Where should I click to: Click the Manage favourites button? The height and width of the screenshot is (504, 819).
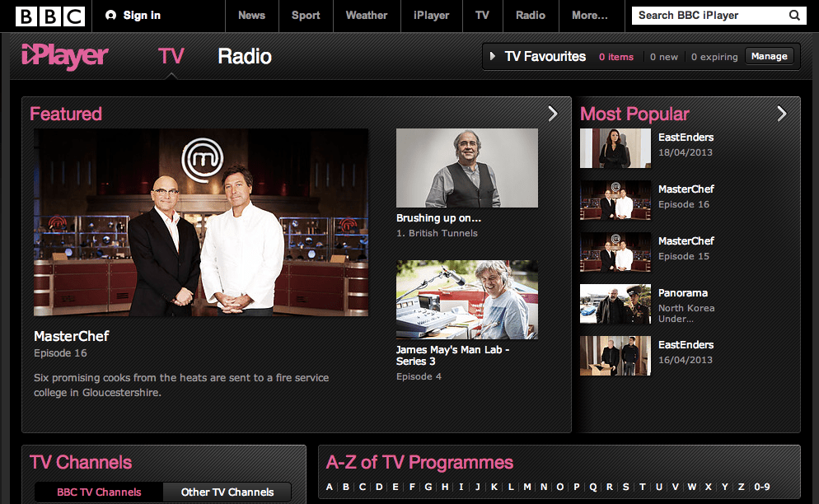[770, 56]
